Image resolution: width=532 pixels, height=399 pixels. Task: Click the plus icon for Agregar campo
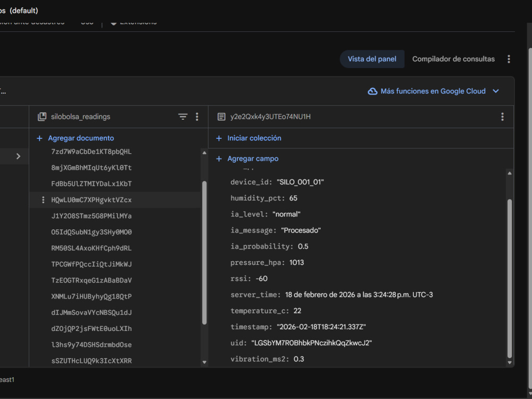click(x=219, y=159)
